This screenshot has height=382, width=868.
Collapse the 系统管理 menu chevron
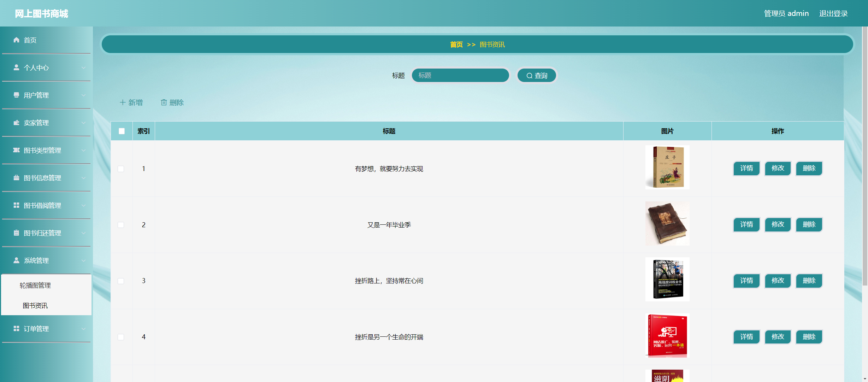click(83, 261)
